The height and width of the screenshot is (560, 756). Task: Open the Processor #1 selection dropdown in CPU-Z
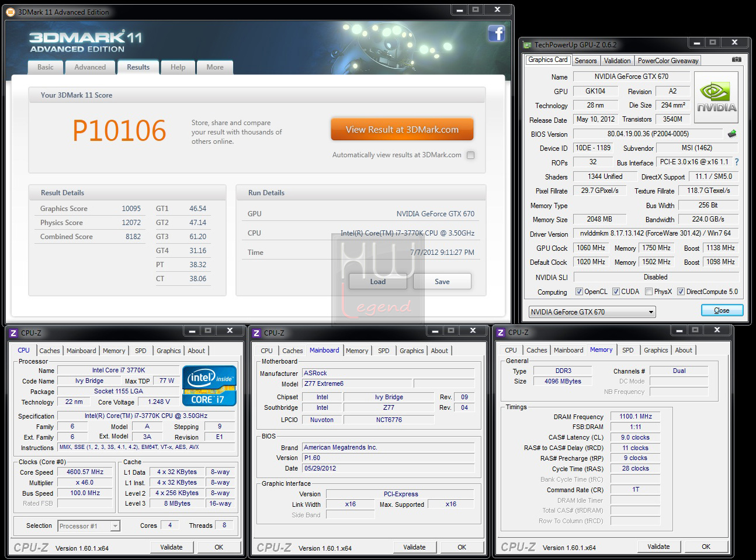click(x=89, y=526)
